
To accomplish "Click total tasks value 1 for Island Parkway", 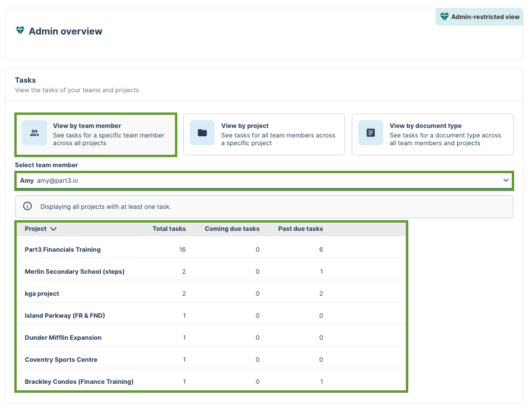I will point(184,315).
